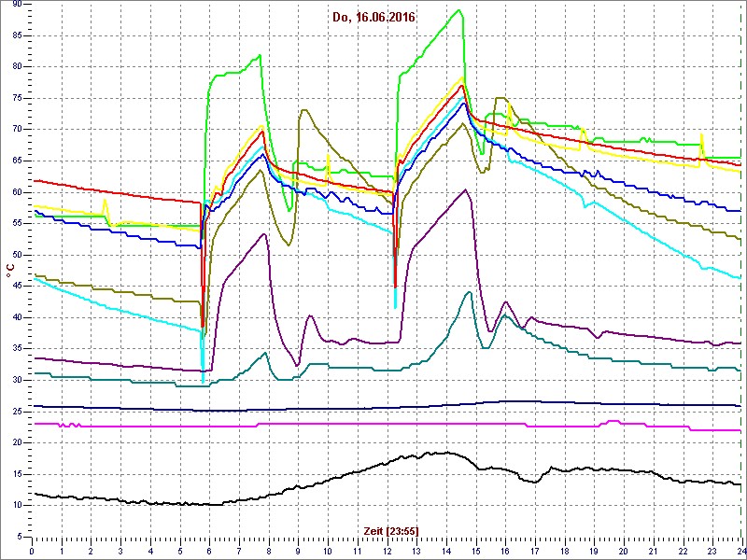Click hour 2 on the time axis

[91, 551]
